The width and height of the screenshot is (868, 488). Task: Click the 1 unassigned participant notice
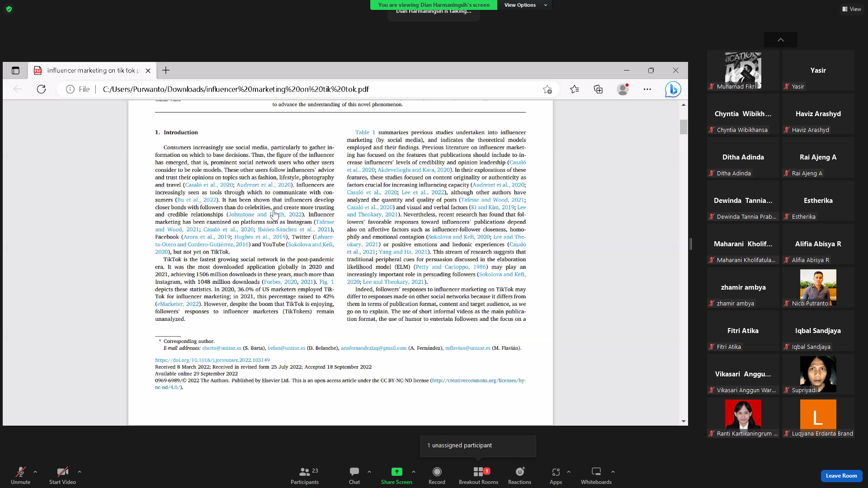pyautogui.click(x=478, y=446)
